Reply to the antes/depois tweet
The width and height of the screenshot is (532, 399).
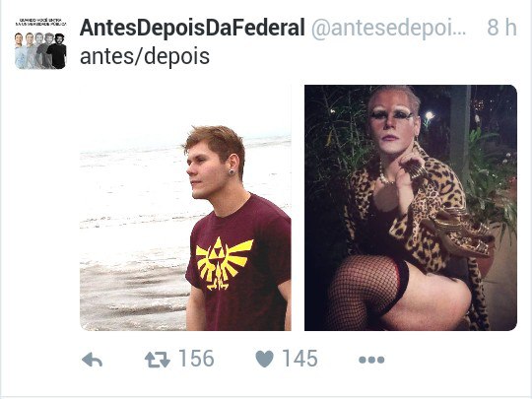93,360
